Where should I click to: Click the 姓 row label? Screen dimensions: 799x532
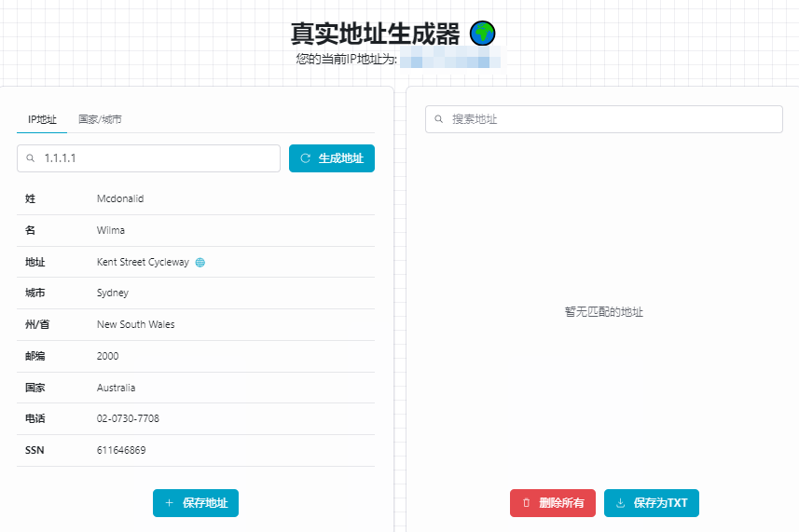(x=30, y=198)
